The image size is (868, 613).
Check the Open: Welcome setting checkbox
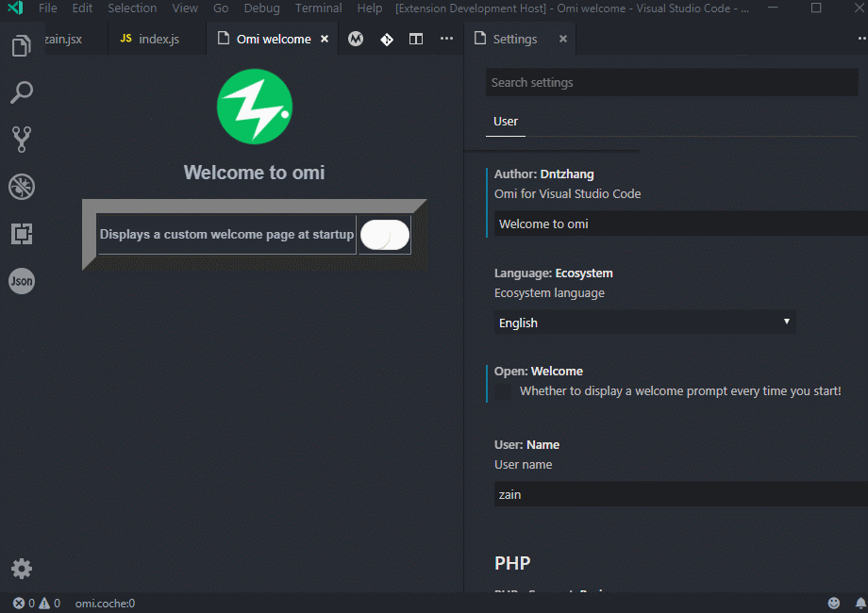tap(503, 391)
